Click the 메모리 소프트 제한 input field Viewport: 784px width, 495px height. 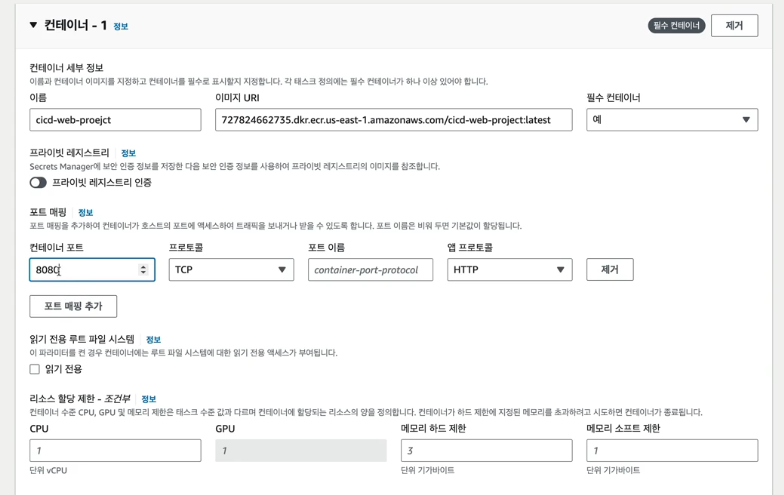tap(672, 450)
